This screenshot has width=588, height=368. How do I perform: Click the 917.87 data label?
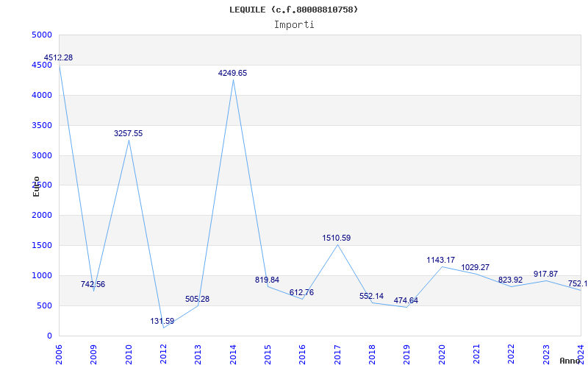[545, 275]
